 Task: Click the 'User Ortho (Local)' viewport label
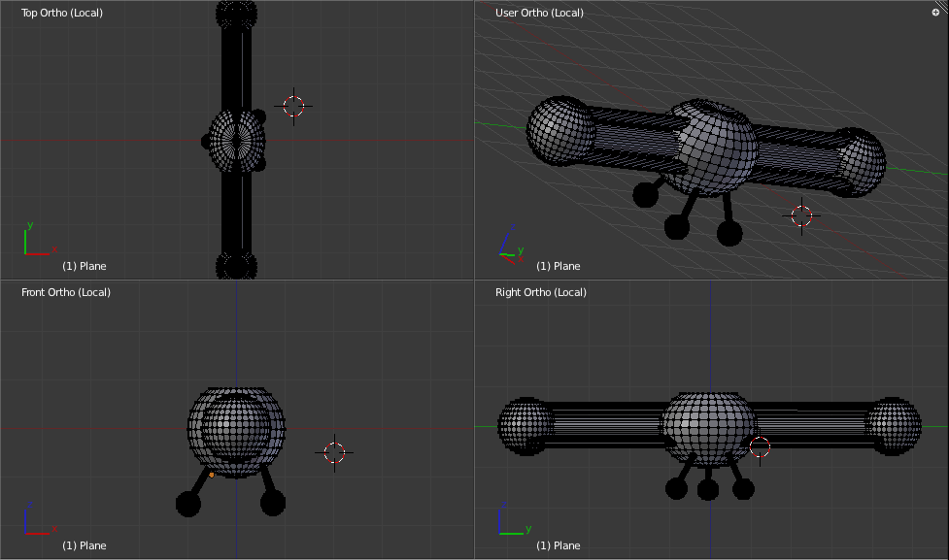click(539, 13)
